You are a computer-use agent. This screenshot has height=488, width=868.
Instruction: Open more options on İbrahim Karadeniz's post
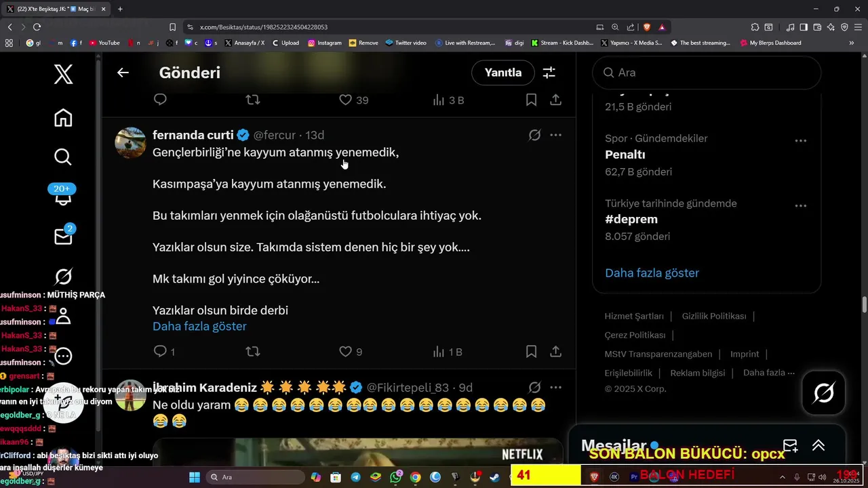click(555, 388)
